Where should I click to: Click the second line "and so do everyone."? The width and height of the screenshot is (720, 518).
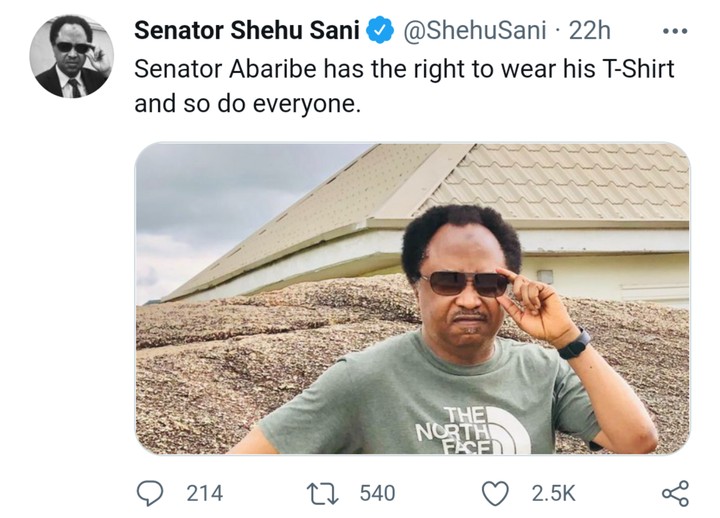pos(246,104)
